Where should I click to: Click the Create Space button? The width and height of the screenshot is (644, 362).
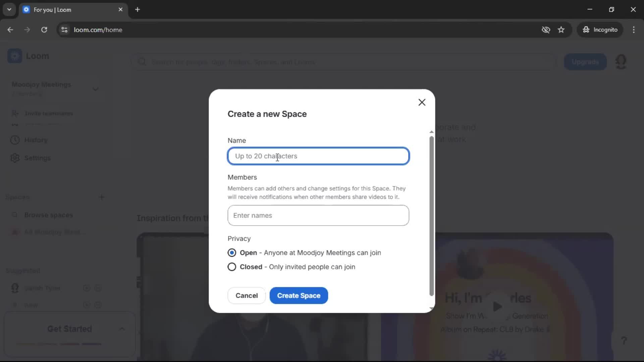299,295
